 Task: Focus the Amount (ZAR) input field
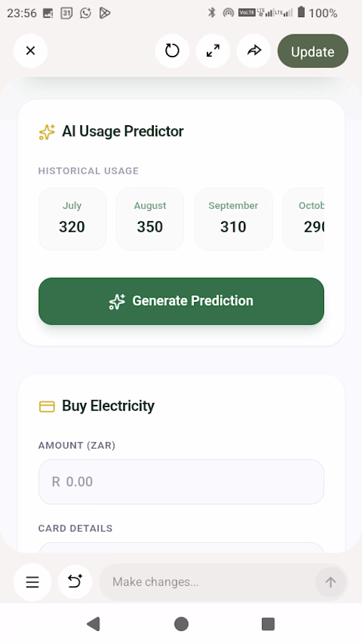(182, 482)
